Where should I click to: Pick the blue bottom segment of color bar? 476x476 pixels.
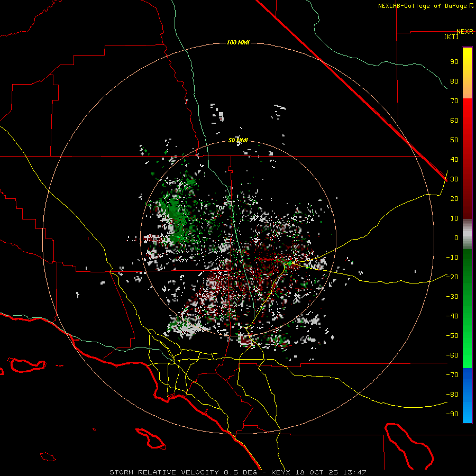[467, 396]
